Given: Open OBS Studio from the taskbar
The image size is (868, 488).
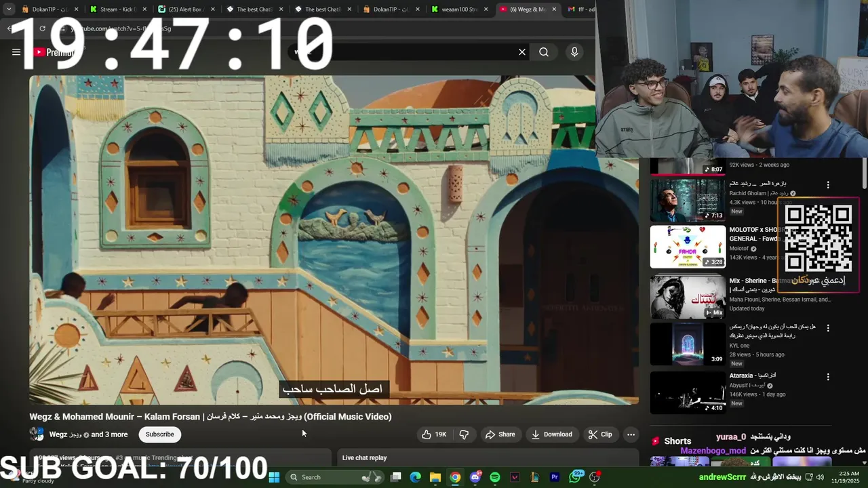Looking at the screenshot, I should coord(595,477).
